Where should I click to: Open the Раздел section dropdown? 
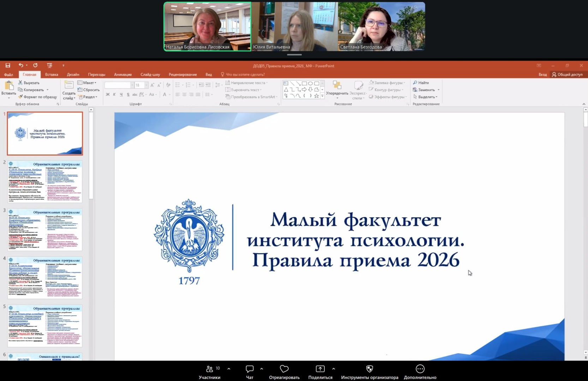tap(87, 97)
